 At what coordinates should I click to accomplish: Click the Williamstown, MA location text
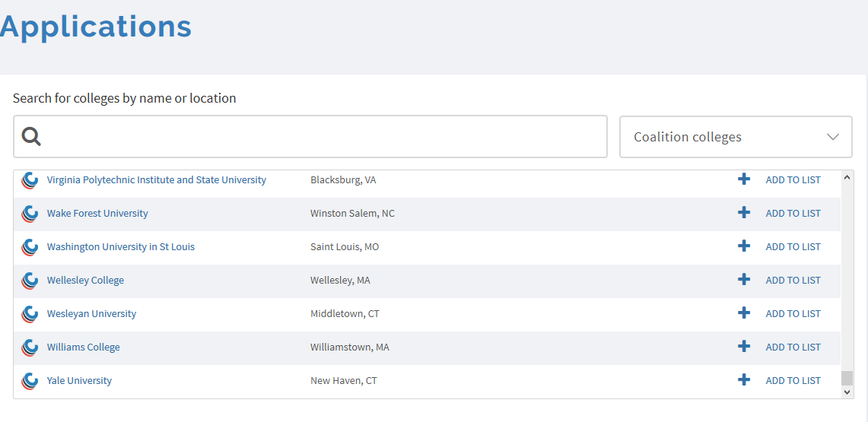(350, 347)
